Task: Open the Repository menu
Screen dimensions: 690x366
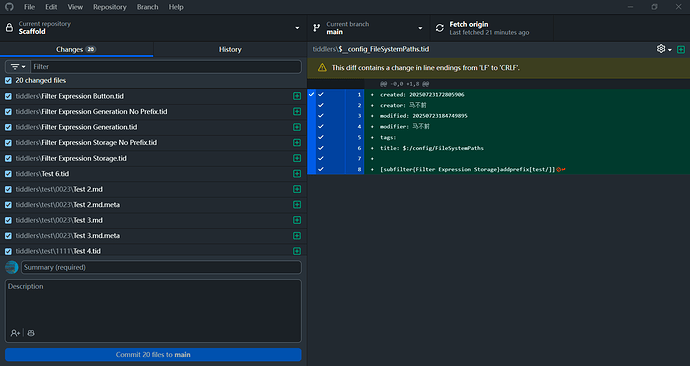Action: tap(110, 7)
